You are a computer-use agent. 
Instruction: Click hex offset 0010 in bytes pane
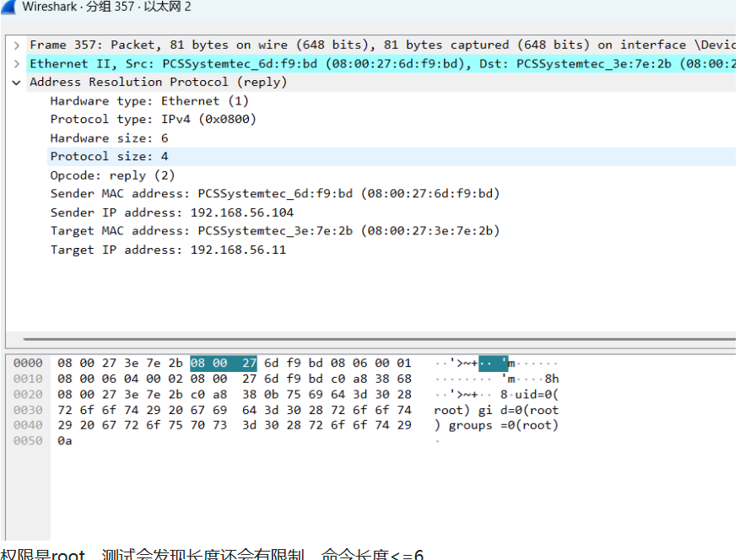28,379
